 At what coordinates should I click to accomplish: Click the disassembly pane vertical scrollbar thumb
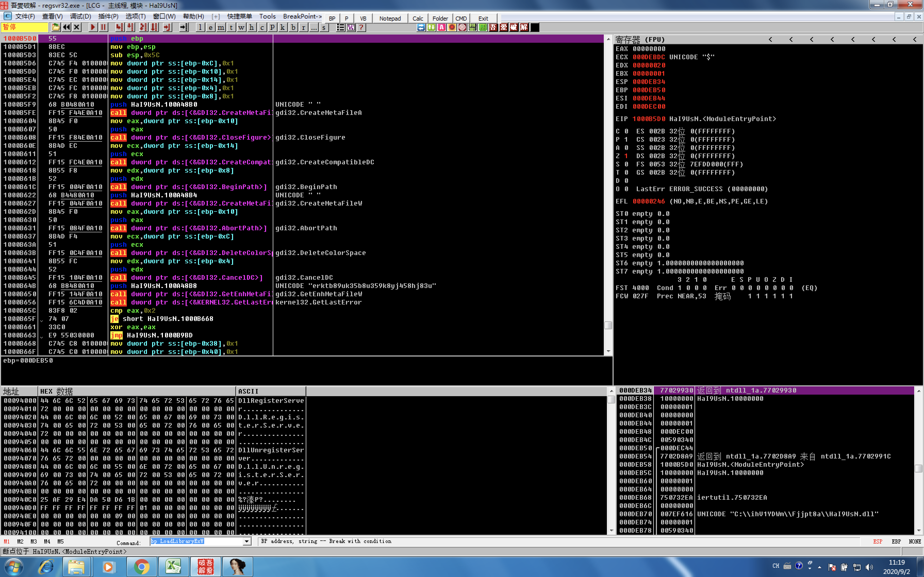pyautogui.click(x=608, y=325)
